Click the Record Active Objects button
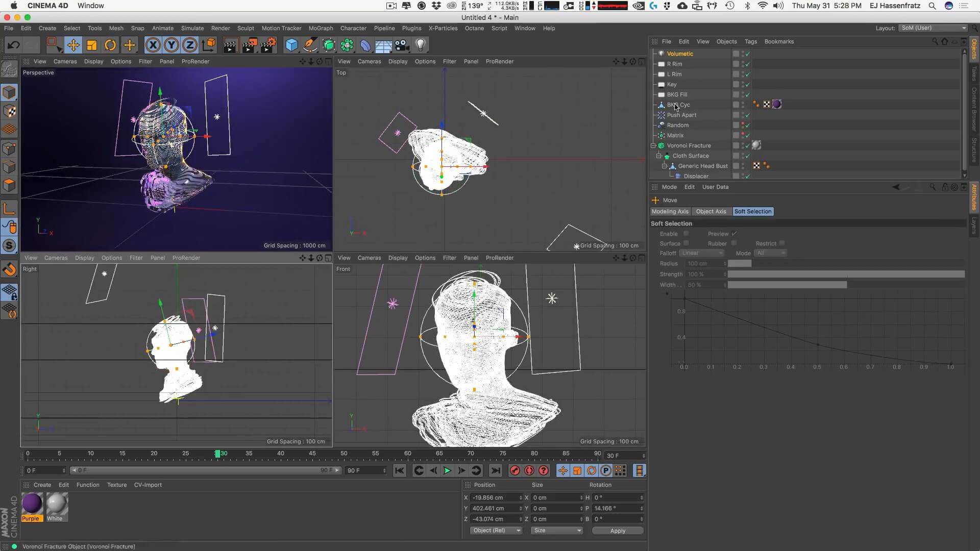980x551 pixels. (x=514, y=470)
